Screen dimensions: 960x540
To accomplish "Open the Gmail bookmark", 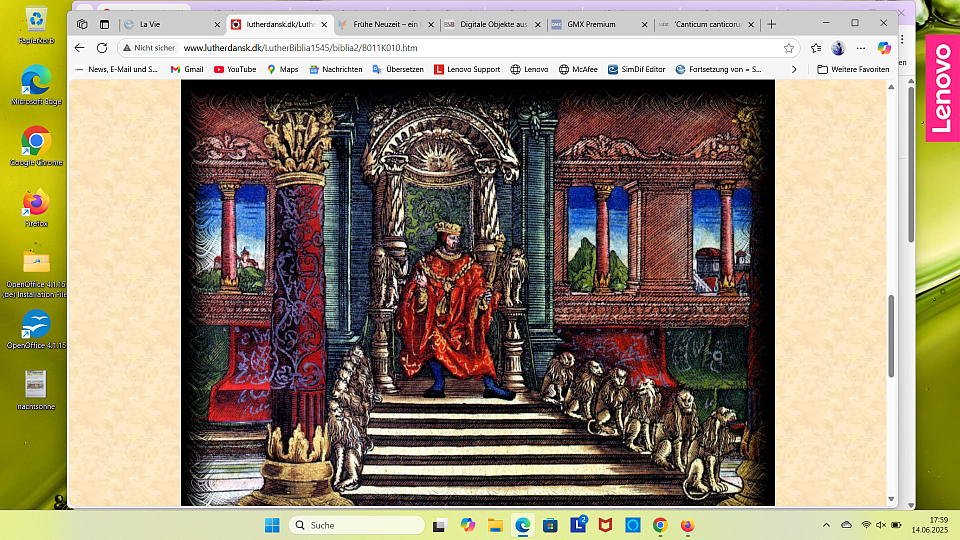I will (x=187, y=69).
